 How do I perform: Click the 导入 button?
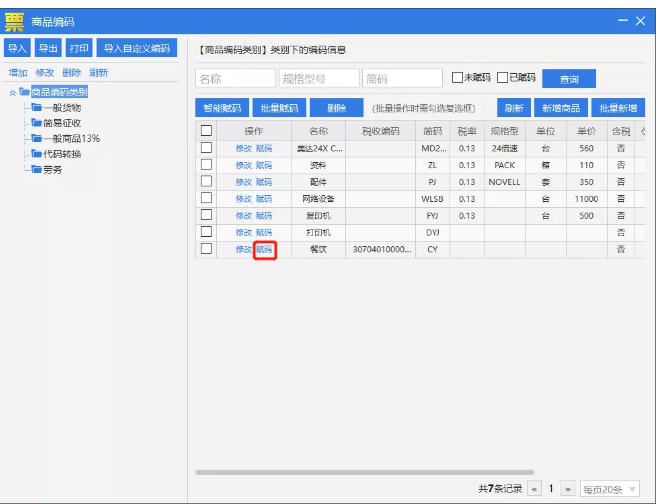pyautogui.click(x=17, y=48)
